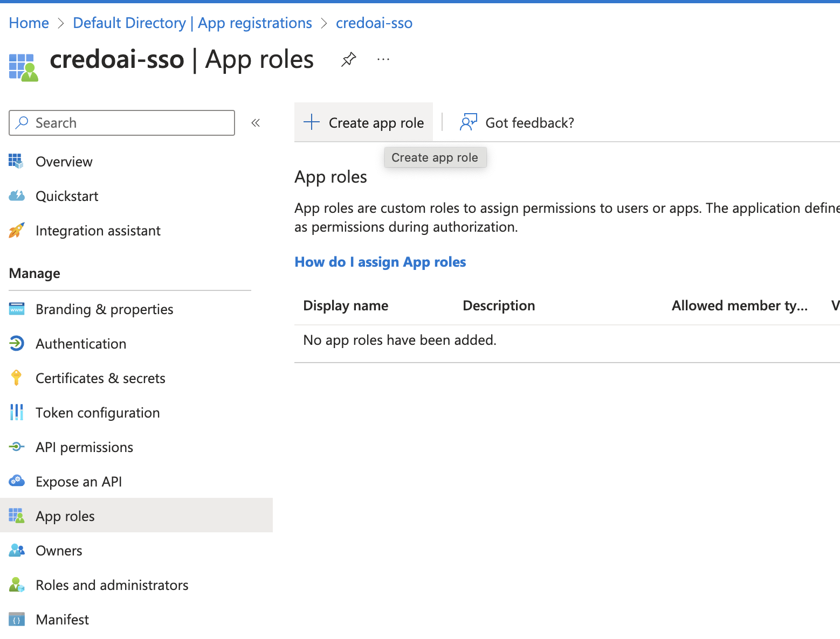Open the Owners page
Screen dimensions: 840x639
coord(59,551)
